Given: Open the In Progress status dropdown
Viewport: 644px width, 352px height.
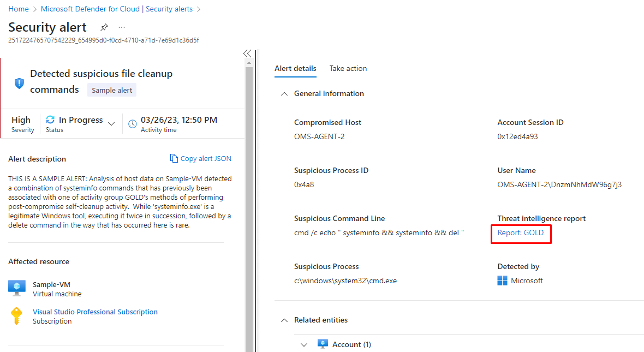Looking at the screenshot, I should (111, 124).
